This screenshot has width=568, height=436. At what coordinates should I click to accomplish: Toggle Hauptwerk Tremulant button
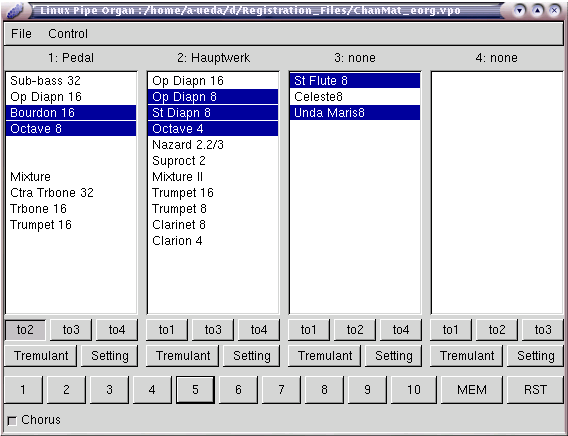(183, 356)
